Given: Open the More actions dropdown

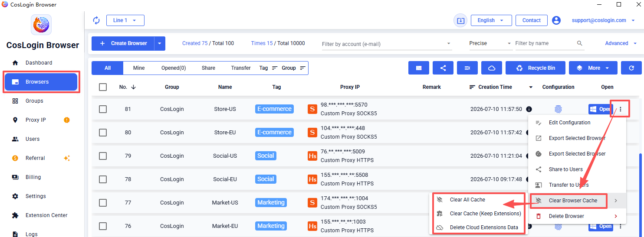Looking at the screenshot, I should pyautogui.click(x=593, y=68).
